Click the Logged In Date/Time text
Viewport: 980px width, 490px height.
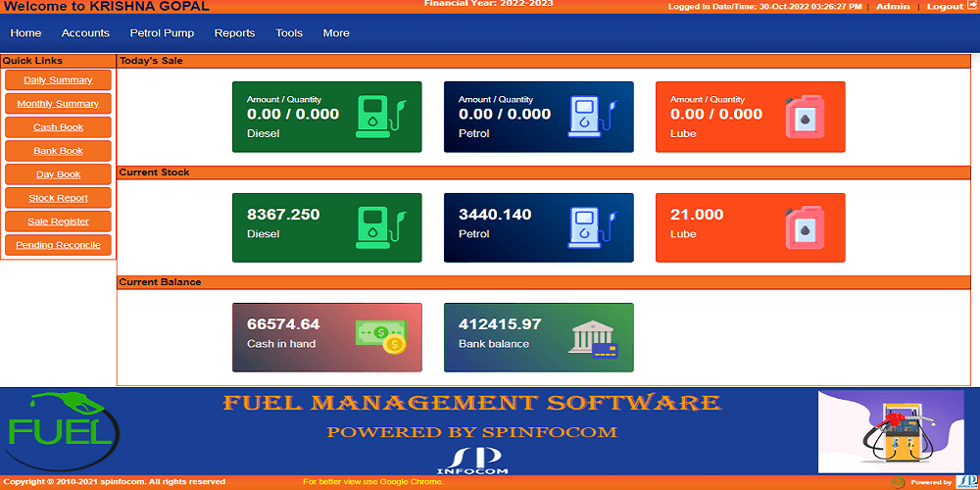tap(765, 6)
